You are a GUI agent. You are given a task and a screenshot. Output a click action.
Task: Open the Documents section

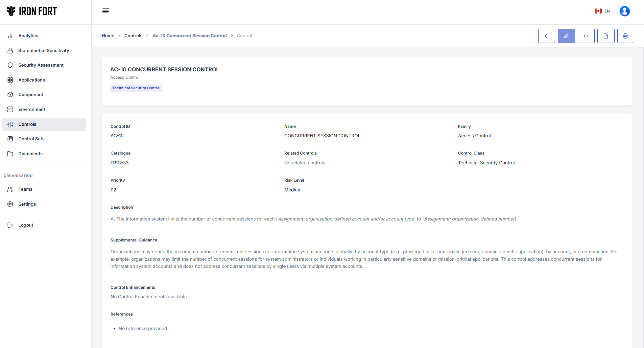(x=30, y=154)
